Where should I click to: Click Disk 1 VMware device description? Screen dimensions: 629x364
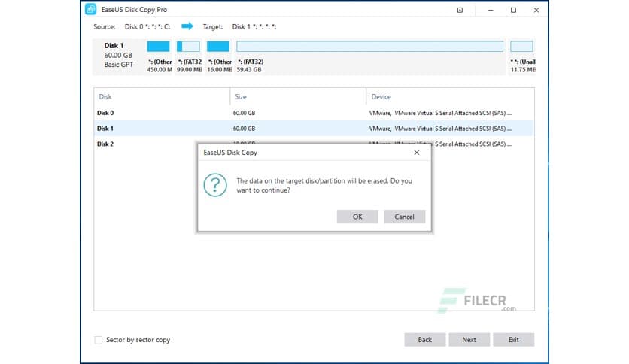click(440, 129)
